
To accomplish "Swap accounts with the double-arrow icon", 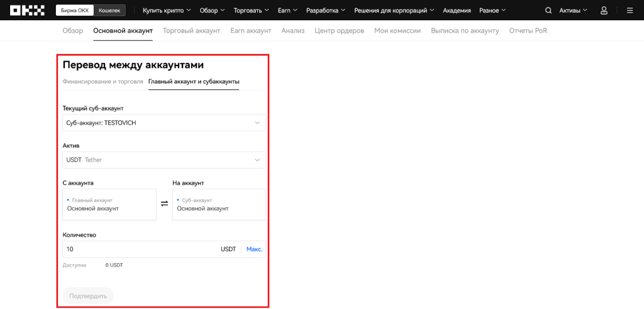I will pyautogui.click(x=164, y=203).
